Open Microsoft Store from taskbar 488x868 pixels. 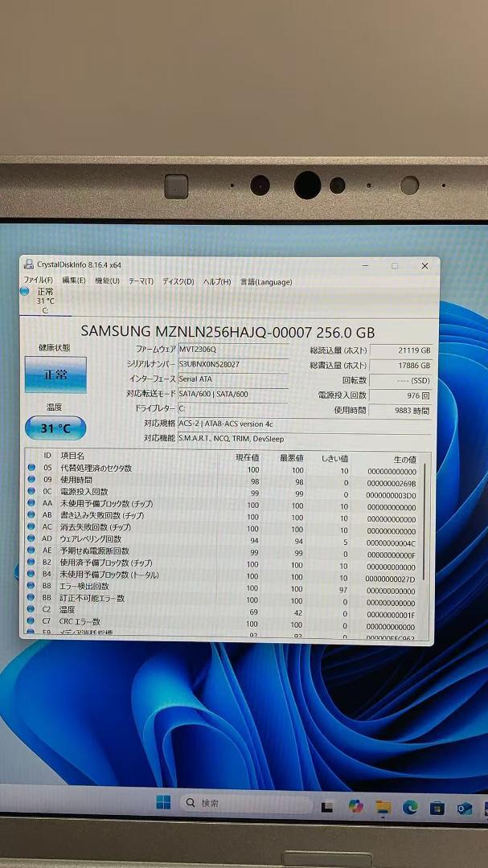437,809
